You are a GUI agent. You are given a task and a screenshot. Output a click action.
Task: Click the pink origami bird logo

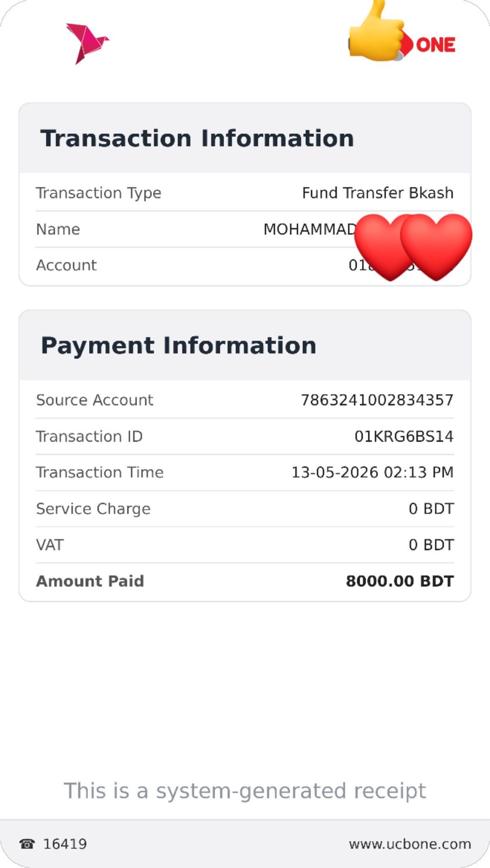(87, 44)
